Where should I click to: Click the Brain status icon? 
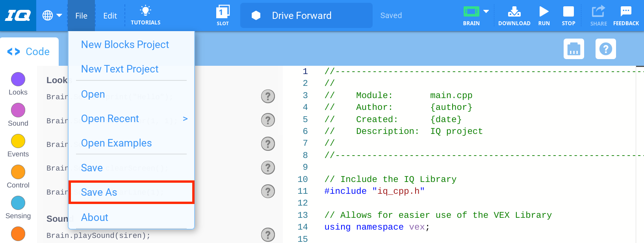pyautogui.click(x=471, y=11)
